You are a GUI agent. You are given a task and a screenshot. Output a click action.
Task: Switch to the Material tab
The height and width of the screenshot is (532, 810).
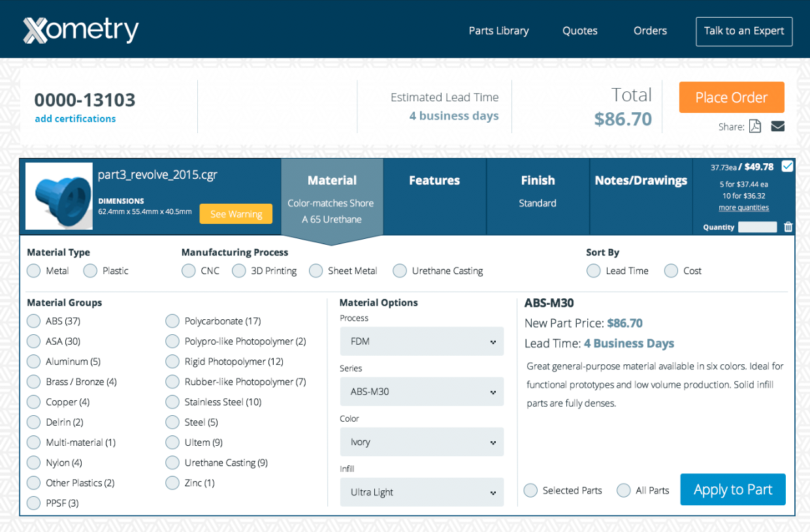pyautogui.click(x=332, y=197)
